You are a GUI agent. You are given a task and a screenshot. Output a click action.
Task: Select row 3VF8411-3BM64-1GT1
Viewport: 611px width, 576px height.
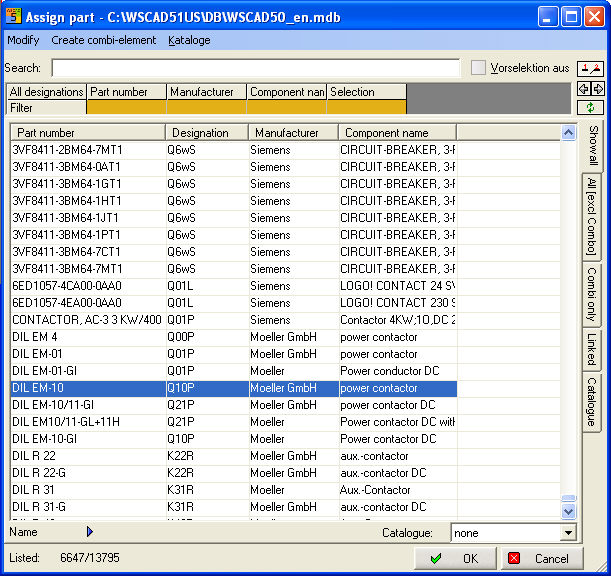(234, 184)
